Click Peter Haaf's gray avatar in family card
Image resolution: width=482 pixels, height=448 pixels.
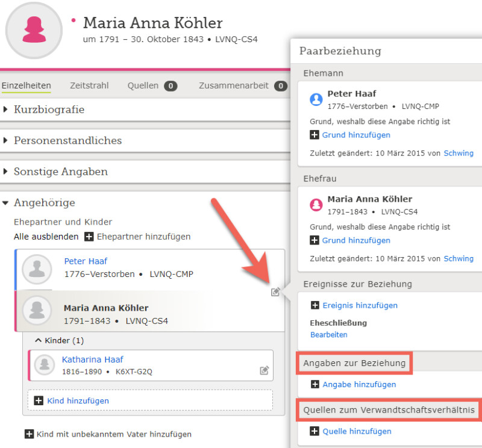(37, 269)
